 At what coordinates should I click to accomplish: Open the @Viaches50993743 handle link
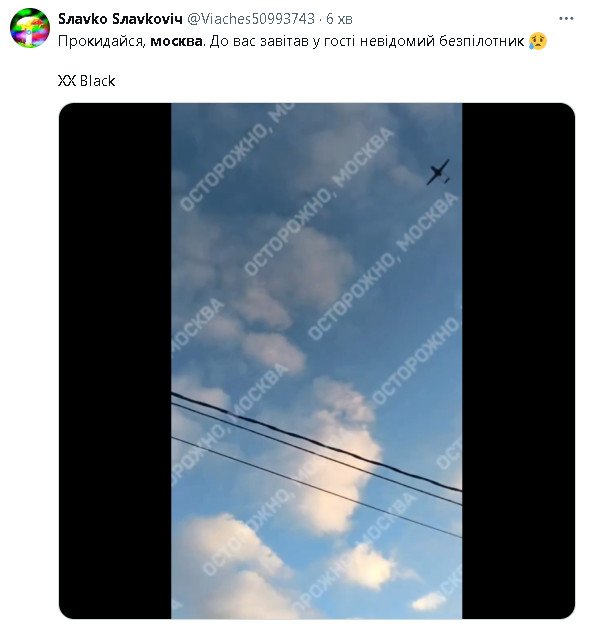251,19
